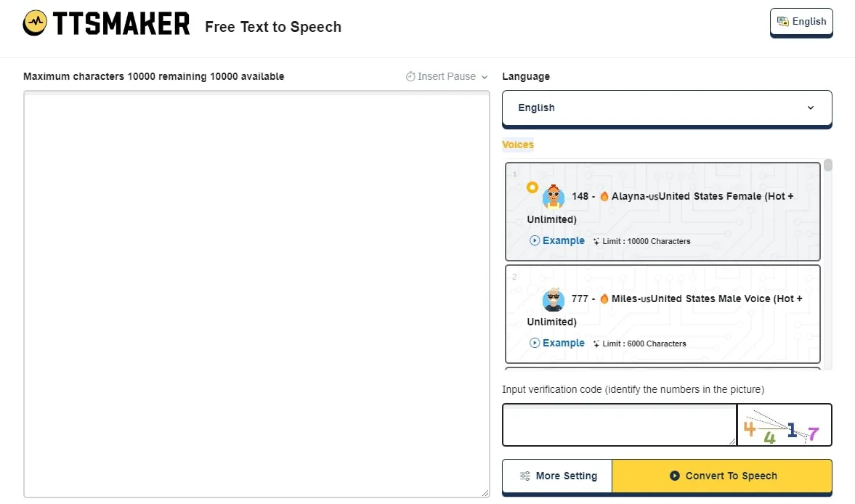Click the verification code input field
This screenshot has height=504, width=855.
click(619, 425)
